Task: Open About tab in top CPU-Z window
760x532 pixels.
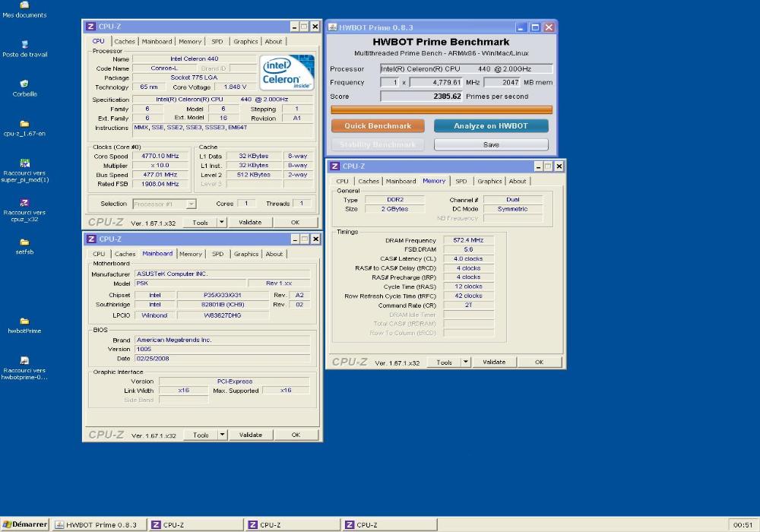Action: [x=274, y=42]
